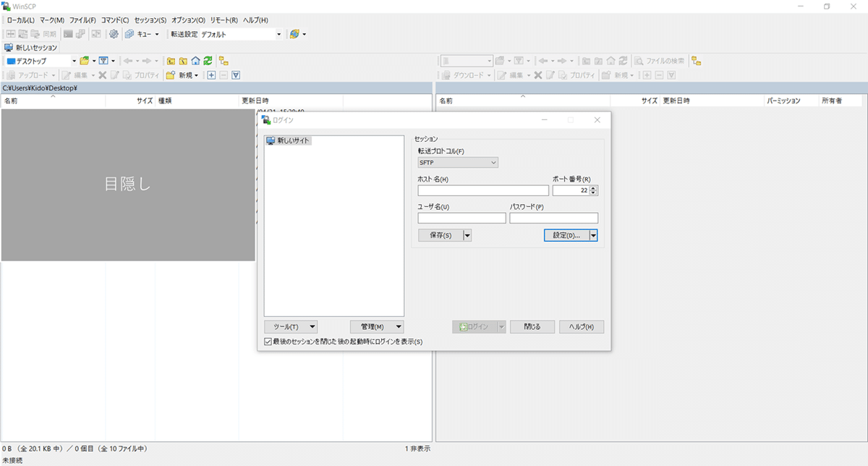868x466 pixels.
Task: Sort remote panel by パーミッション column header
Action: point(791,101)
